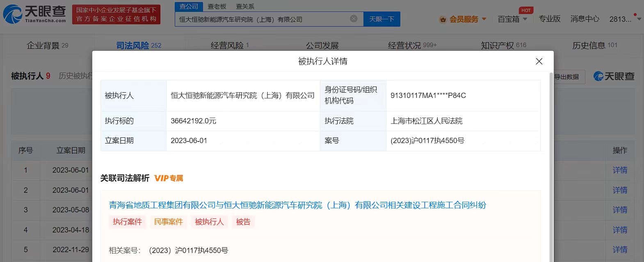644x262 pixels.
Task: Click the 立案日期 value 2023-06-01 in dialog
Action: (x=189, y=141)
